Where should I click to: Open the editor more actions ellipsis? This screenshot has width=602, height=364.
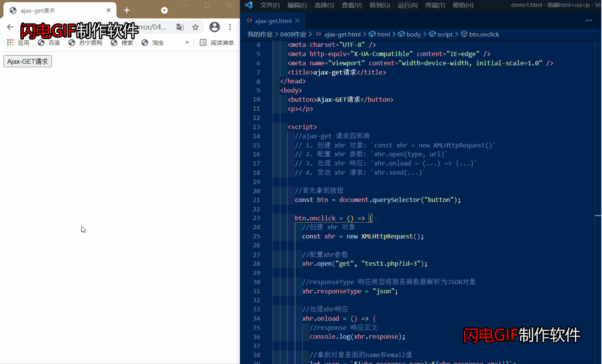(x=589, y=20)
